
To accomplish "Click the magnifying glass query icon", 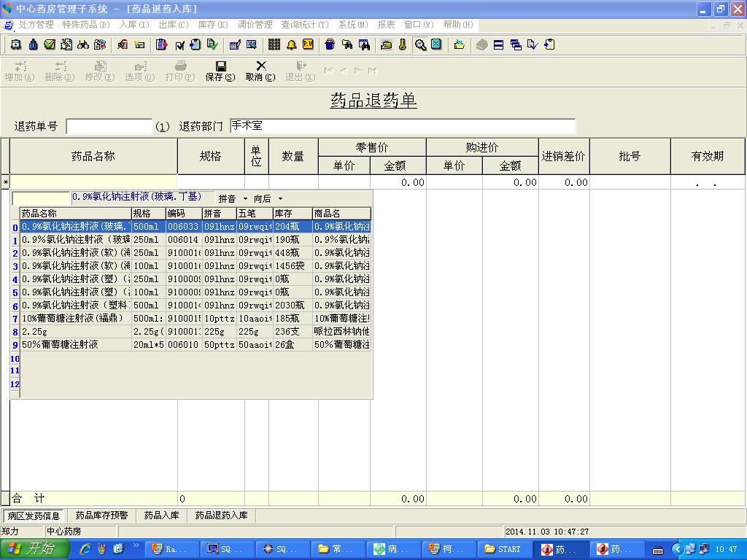I will tap(420, 44).
